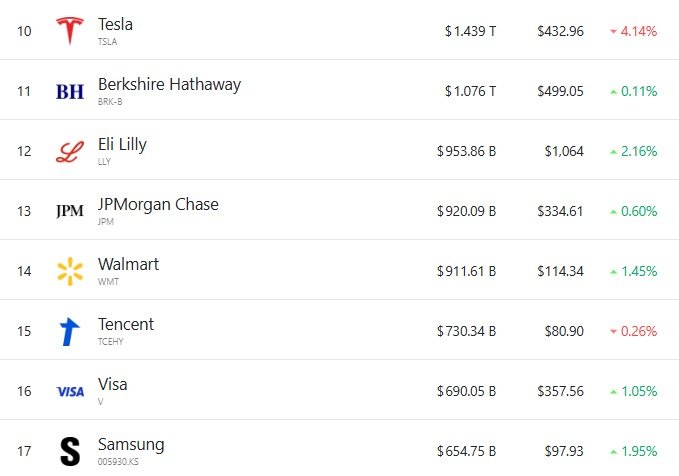Click the Walmart spark logo
The image size is (679, 476).
pos(70,271)
